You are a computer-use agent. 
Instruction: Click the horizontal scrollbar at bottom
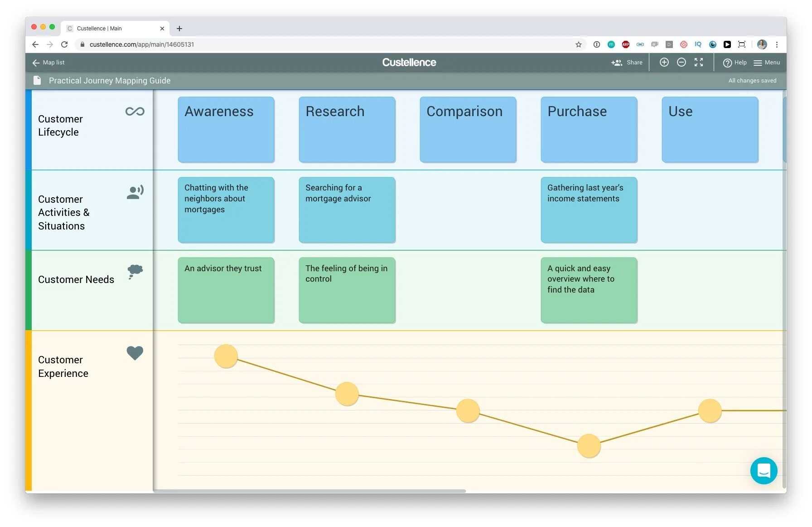tap(309, 491)
